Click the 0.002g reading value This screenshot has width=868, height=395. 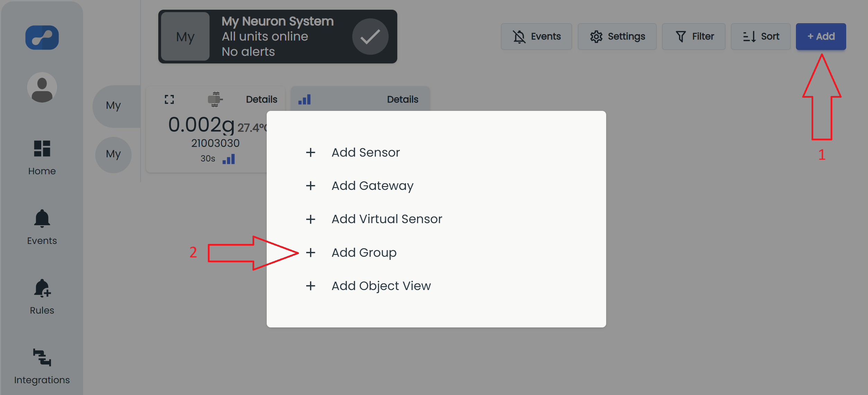(201, 125)
